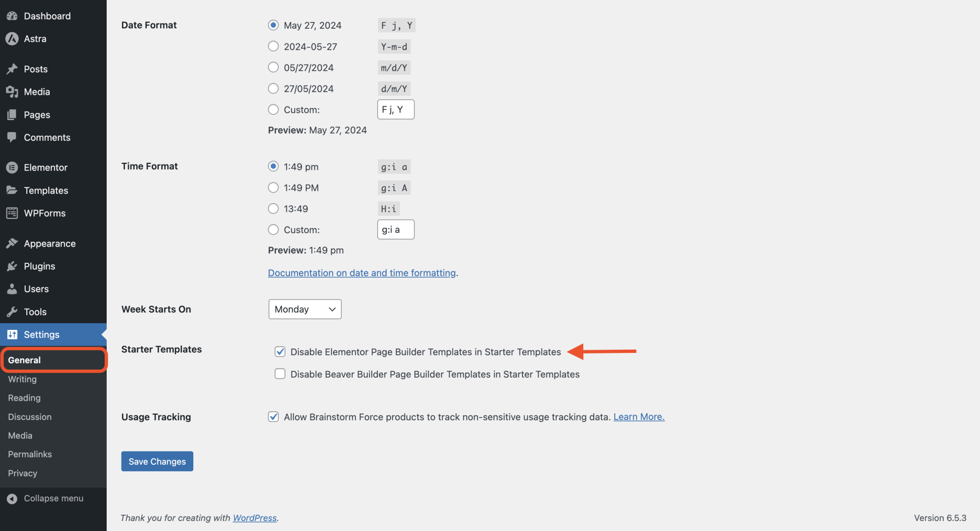
Task: Uncheck Disable Elementor Page Builder Templates
Action: (x=280, y=351)
